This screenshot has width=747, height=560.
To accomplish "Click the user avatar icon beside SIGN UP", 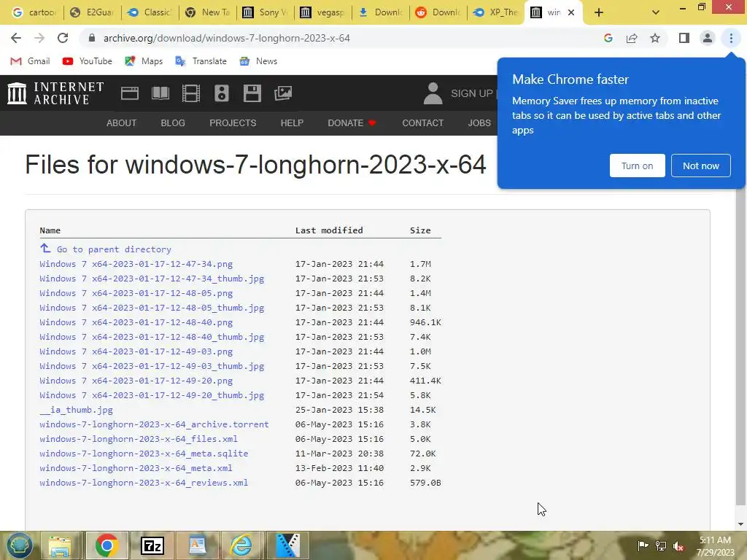I will [433, 93].
